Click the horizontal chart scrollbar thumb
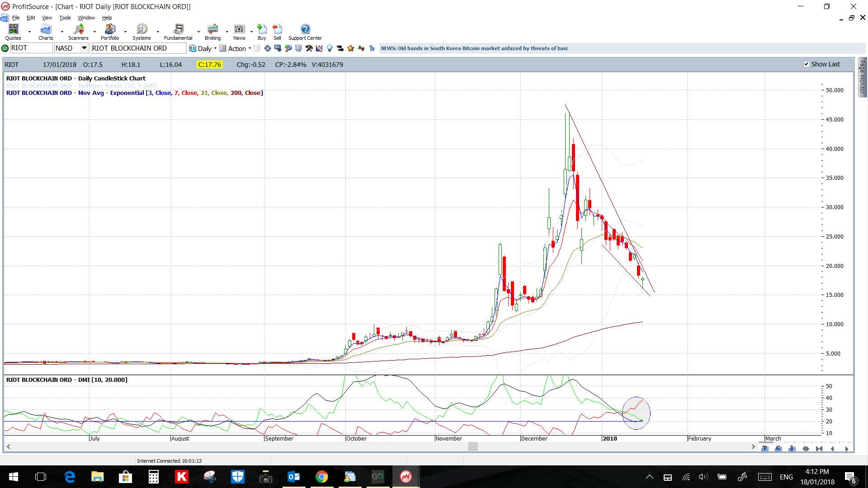The width and height of the screenshot is (868, 488). pyautogui.click(x=473, y=447)
